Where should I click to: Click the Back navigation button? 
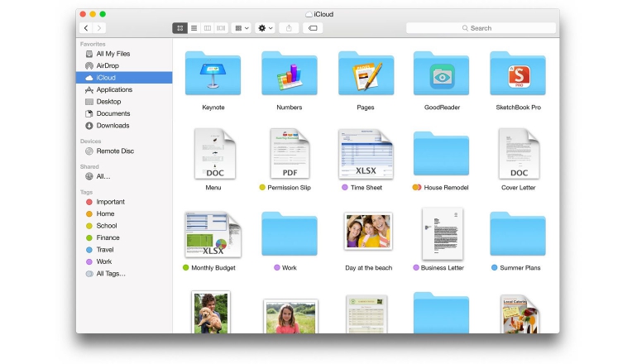tap(86, 28)
